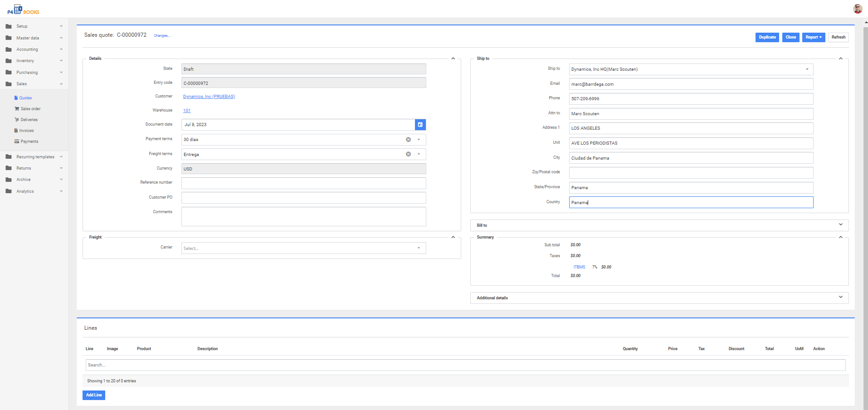Clear the Payment terms selection

tap(408, 140)
